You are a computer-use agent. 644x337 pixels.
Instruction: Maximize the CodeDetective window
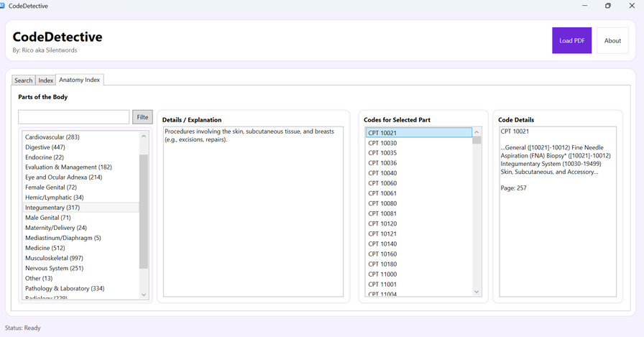coord(607,6)
